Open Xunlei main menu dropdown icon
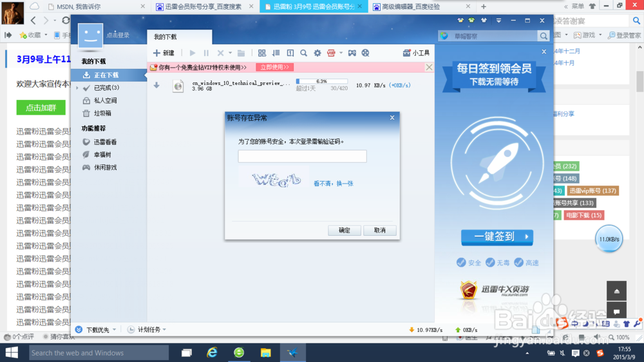The image size is (644, 362). click(498, 21)
